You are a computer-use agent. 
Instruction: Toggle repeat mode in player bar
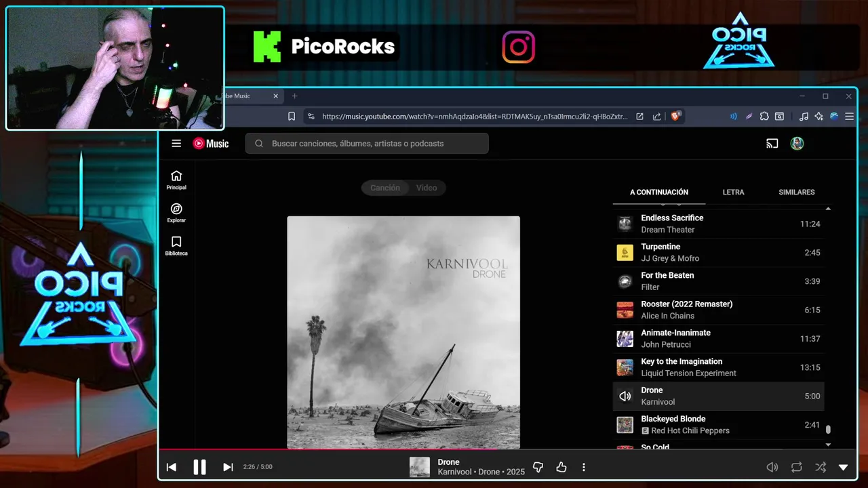(x=797, y=467)
